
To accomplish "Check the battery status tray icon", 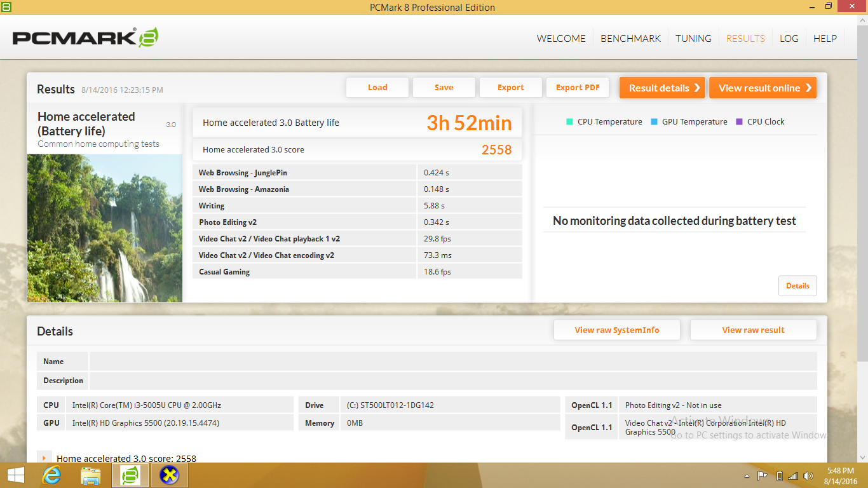I will point(780,476).
